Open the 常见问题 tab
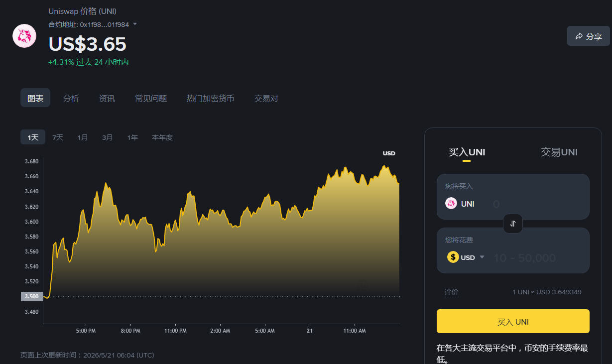Image resolution: width=612 pixels, height=364 pixels. point(151,99)
